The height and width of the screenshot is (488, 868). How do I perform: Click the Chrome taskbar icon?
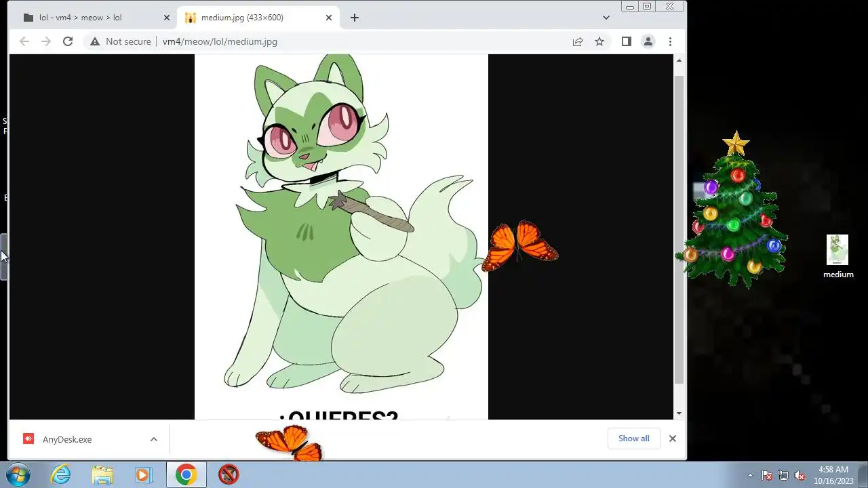coord(186,474)
